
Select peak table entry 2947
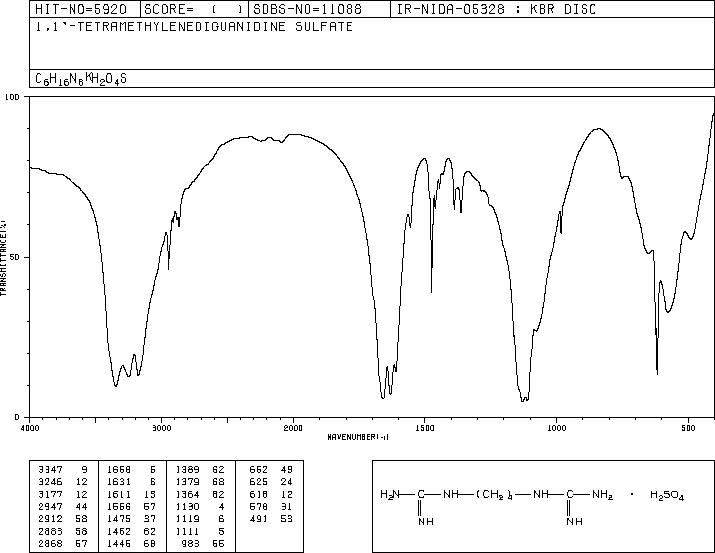tap(51, 506)
